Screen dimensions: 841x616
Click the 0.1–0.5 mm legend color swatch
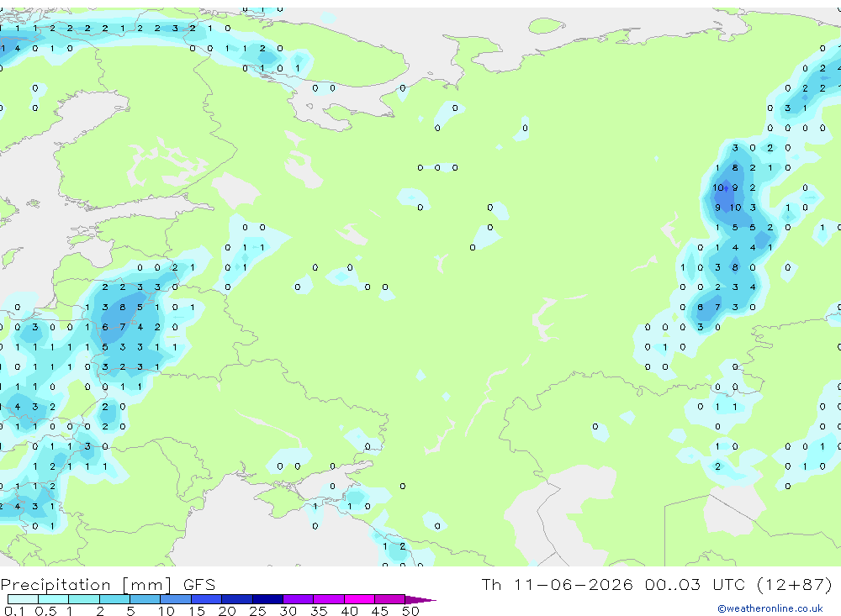click(23, 599)
